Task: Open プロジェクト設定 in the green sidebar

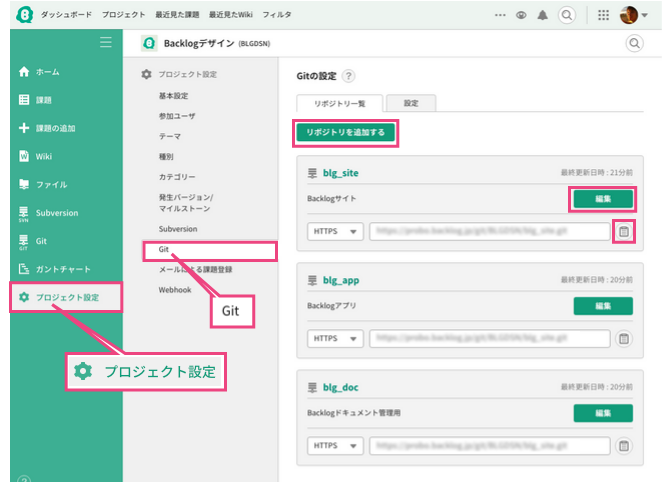Action: (x=66, y=297)
